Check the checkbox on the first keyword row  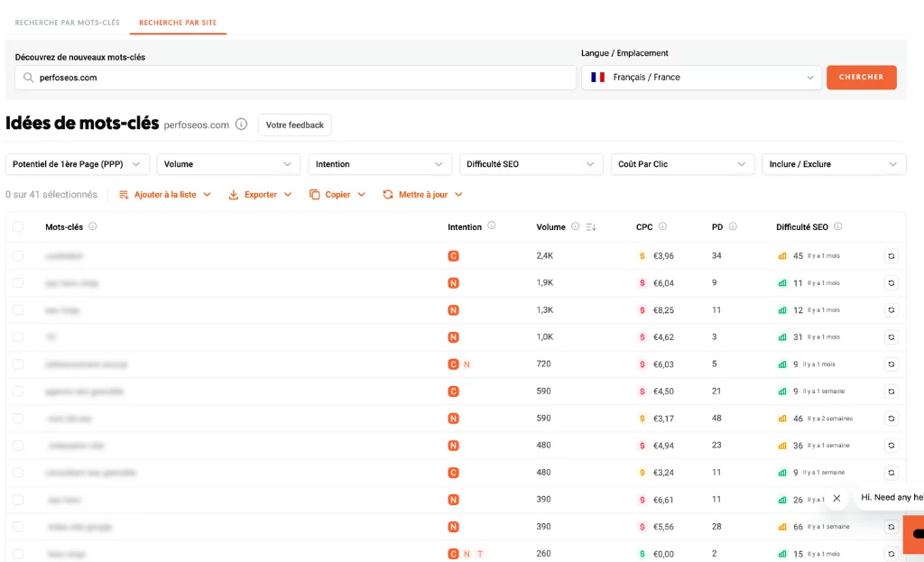click(20, 256)
